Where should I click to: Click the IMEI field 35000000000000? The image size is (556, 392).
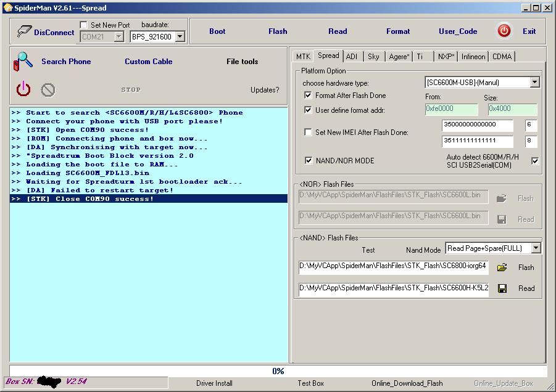[477, 125]
